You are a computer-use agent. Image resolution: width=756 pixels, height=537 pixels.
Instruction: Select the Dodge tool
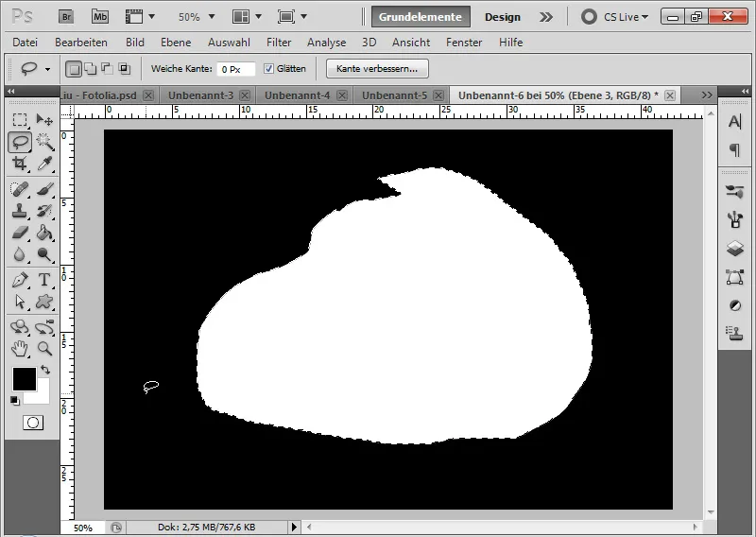(44, 253)
